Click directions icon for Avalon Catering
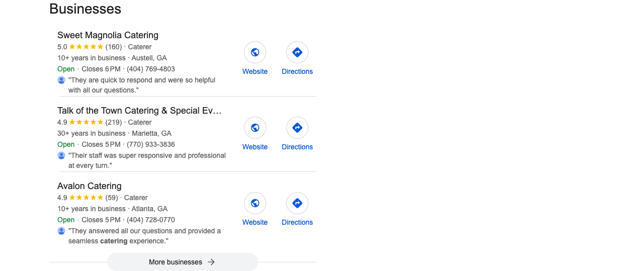This screenshot has width=644, height=271. click(297, 203)
